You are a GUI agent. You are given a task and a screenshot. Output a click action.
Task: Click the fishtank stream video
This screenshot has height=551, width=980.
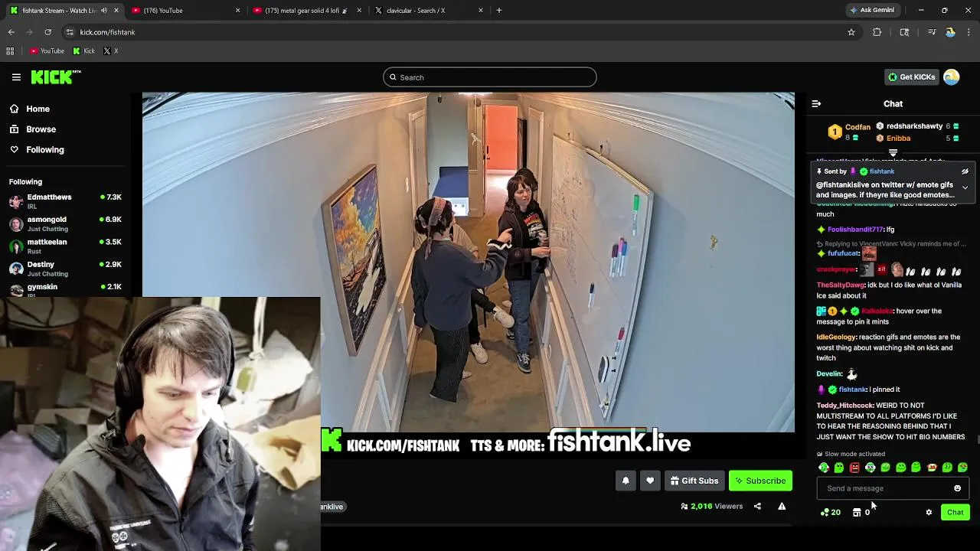click(x=469, y=262)
